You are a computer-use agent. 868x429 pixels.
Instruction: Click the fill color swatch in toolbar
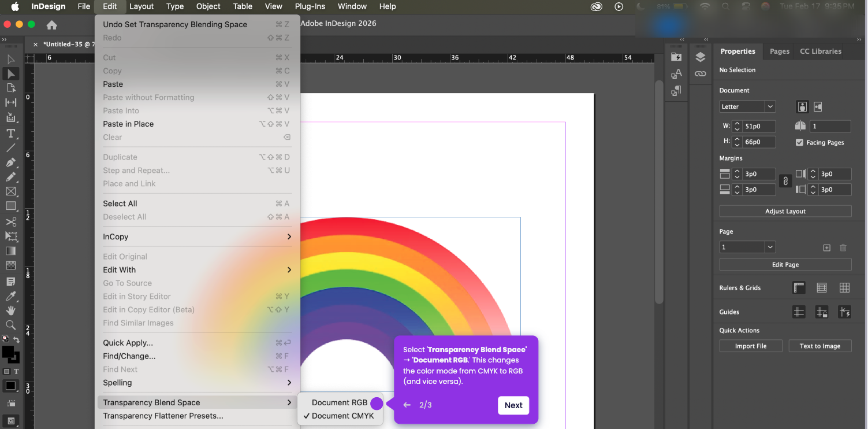(8, 352)
